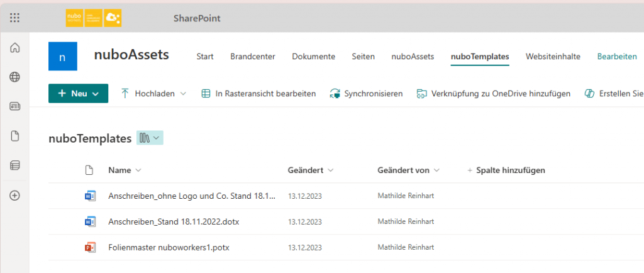This screenshot has height=273, width=644.
Task: Open the library view switcher dropdown
Action: click(x=150, y=138)
